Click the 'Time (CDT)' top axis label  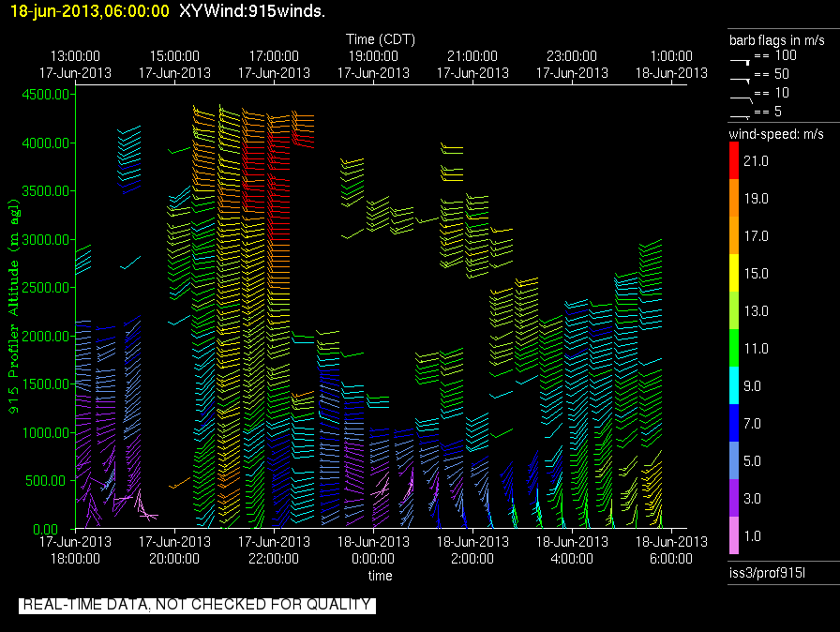pos(381,39)
